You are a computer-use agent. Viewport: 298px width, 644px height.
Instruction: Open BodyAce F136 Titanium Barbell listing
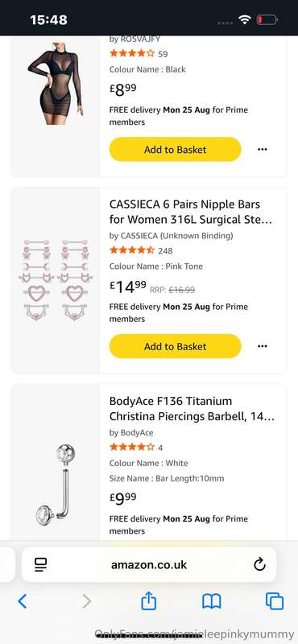[192, 409]
